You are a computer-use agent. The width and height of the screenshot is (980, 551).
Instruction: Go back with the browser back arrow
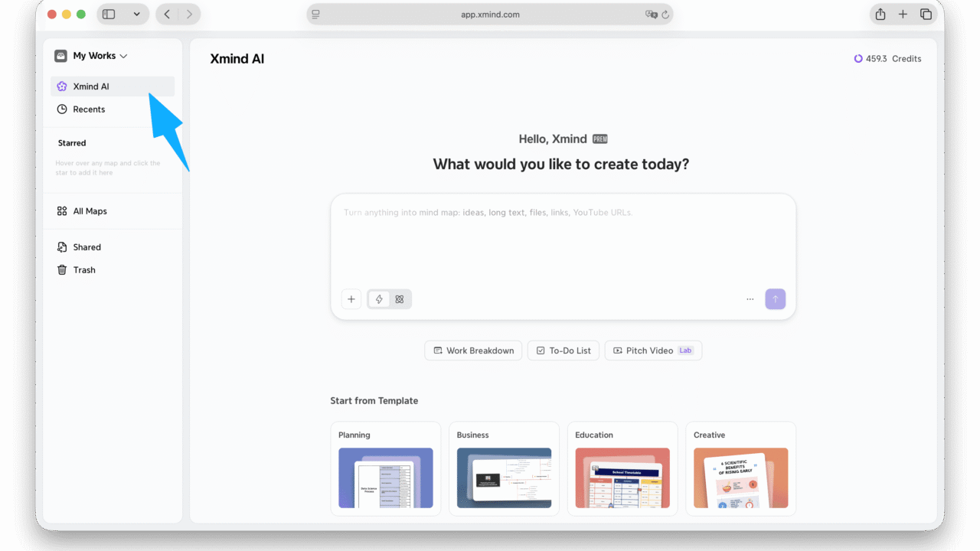coord(167,14)
